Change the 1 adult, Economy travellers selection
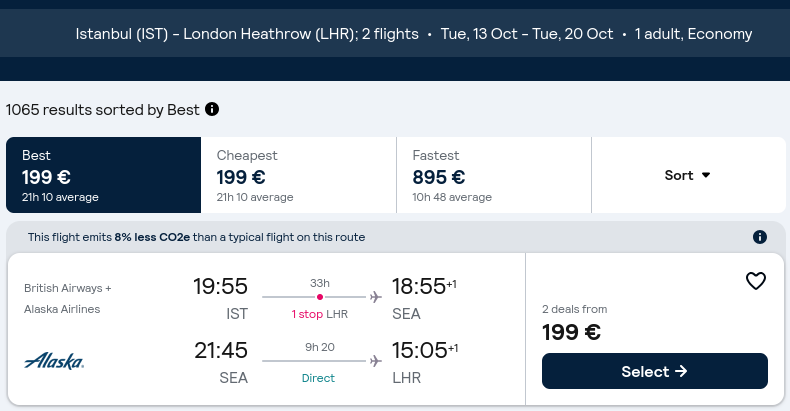The image size is (790, 411). click(693, 34)
